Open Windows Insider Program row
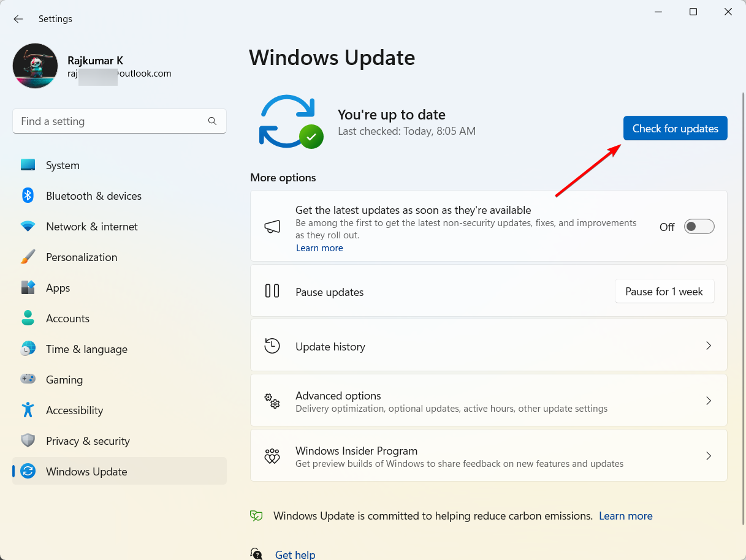The width and height of the screenshot is (746, 560). (489, 456)
